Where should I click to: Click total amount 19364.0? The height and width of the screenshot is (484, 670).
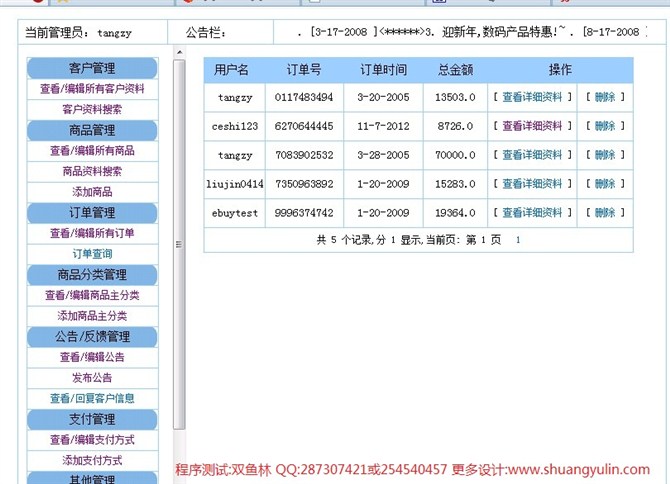[x=455, y=213]
